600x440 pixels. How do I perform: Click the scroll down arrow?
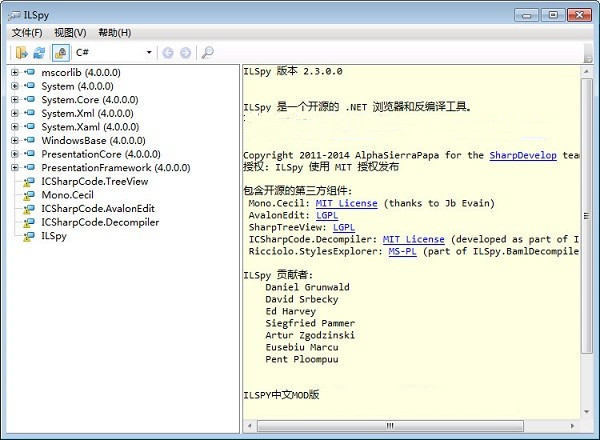[586, 412]
